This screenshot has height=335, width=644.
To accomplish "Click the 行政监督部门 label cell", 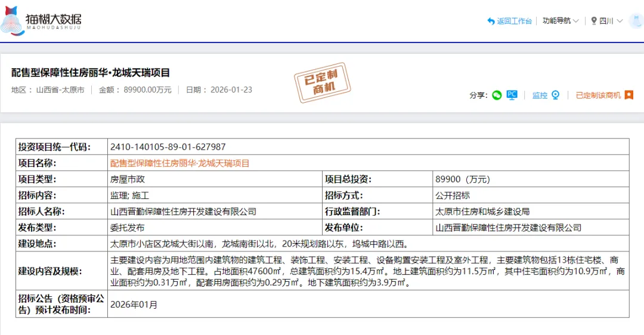I will 377,211.
